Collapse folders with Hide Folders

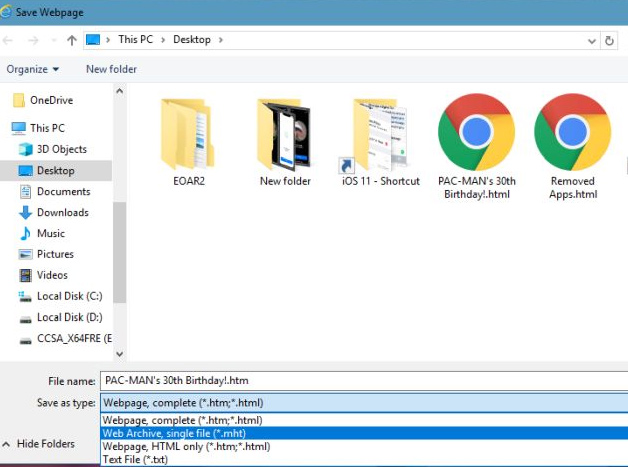(x=40, y=444)
